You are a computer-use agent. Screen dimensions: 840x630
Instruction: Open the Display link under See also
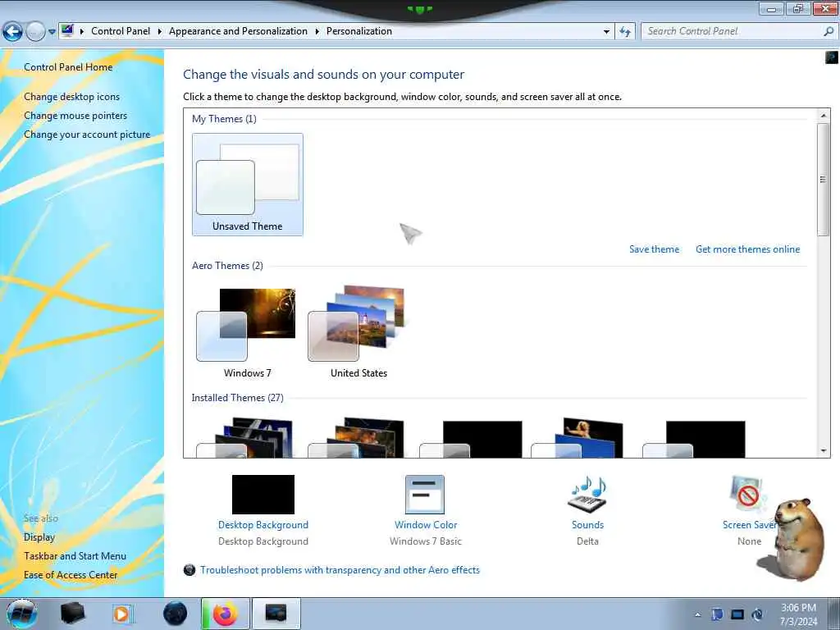click(39, 536)
